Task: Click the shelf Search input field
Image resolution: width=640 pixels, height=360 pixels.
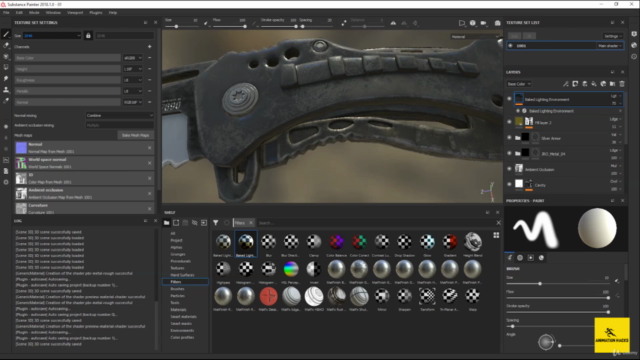Action: [375, 223]
